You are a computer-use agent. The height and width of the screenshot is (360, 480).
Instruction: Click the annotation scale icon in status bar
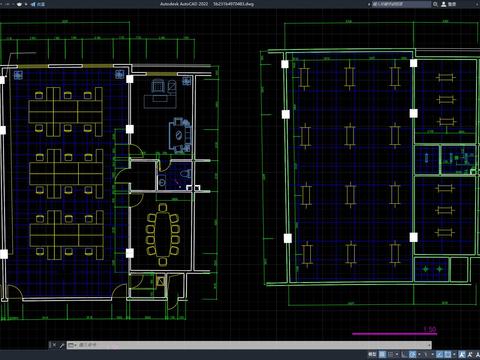coord(462,354)
